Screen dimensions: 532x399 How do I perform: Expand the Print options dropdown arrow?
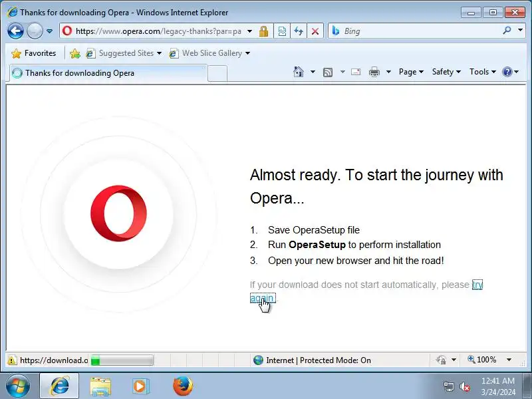[389, 72]
